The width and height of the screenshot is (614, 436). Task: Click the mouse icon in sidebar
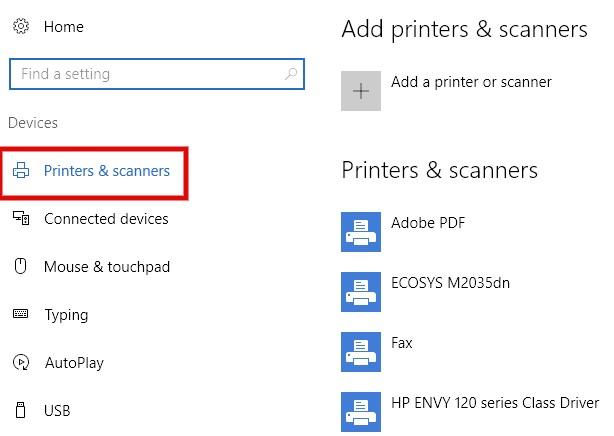[20, 267]
